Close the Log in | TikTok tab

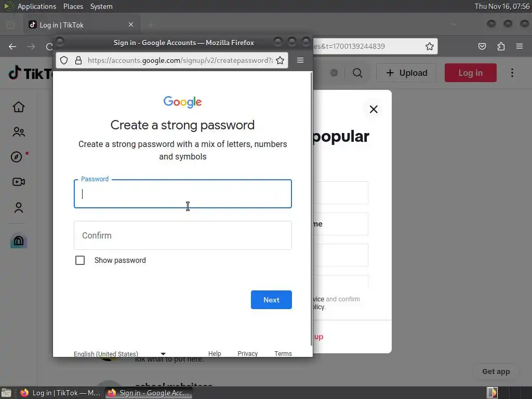click(131, 24)
